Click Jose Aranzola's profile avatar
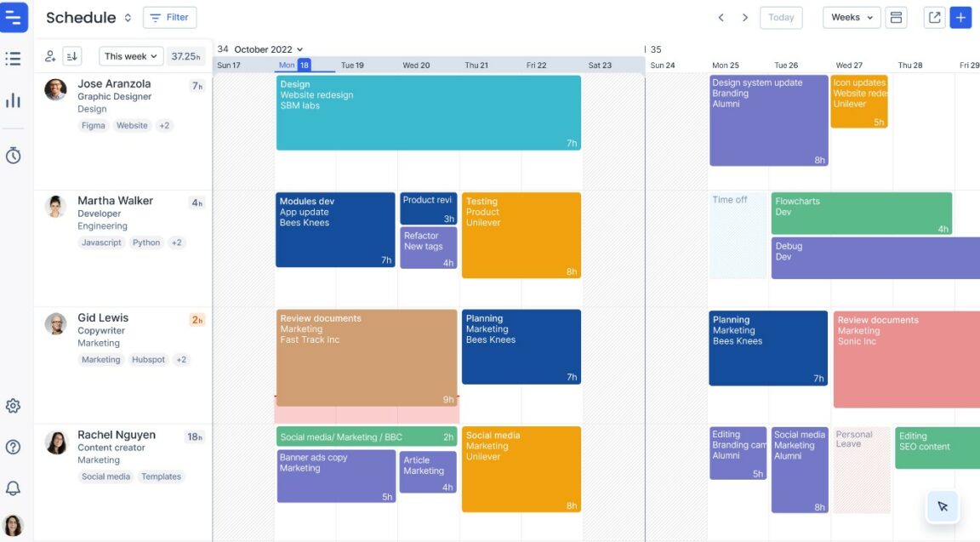 55,89
